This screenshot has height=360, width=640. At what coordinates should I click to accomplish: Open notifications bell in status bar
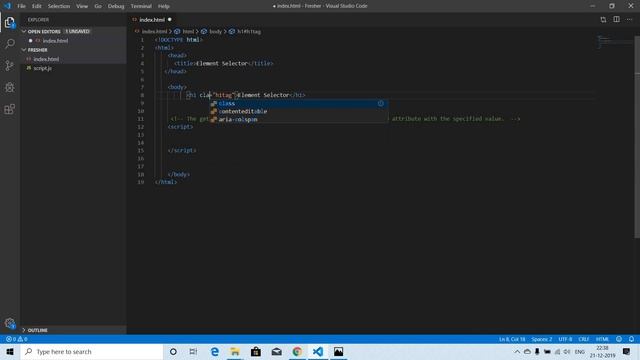[x=631, y=339]
